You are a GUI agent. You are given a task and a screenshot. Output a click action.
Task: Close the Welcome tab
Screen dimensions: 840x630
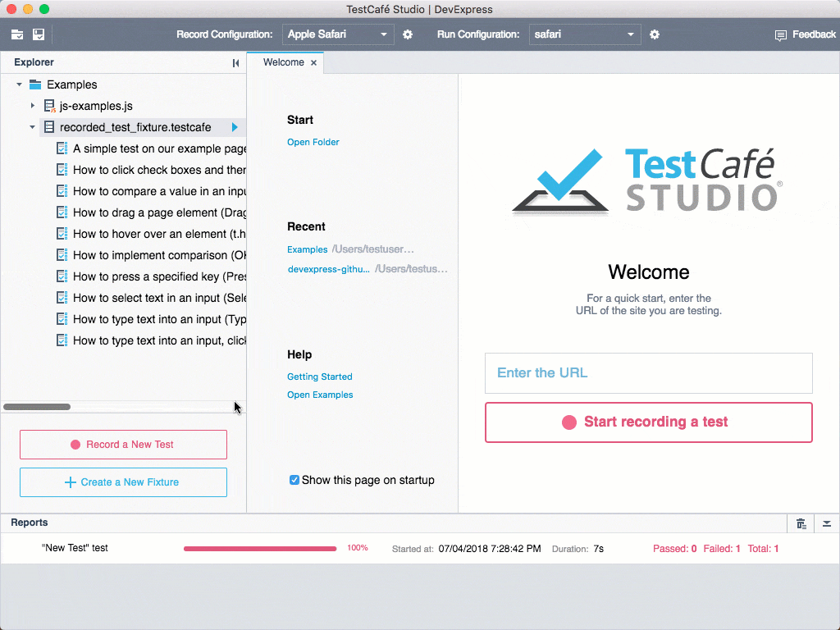313,62
